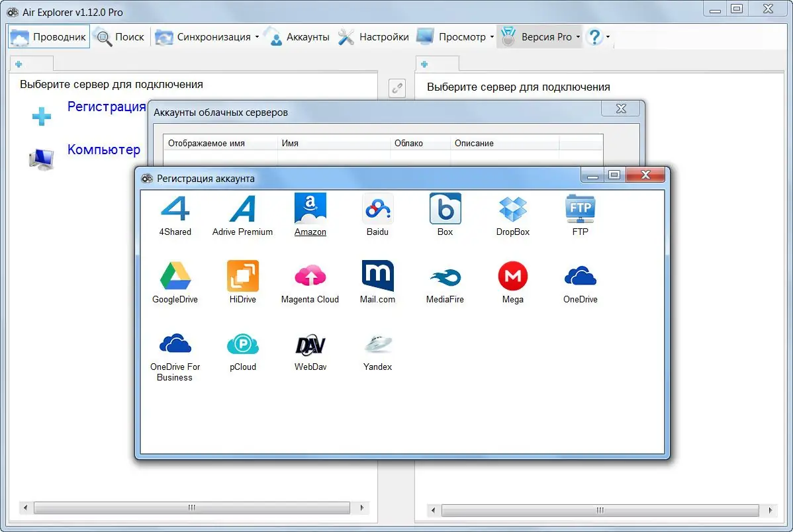The image size is (793, 532).
Task: Close the Аккаунты облачных серверов dialog
Action: click(621, 109)
